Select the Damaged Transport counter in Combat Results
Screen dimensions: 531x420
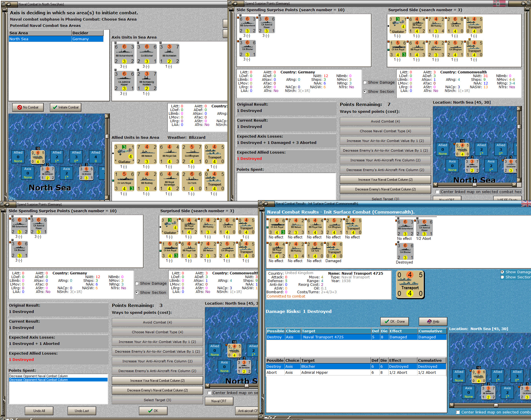pos(334,250)
